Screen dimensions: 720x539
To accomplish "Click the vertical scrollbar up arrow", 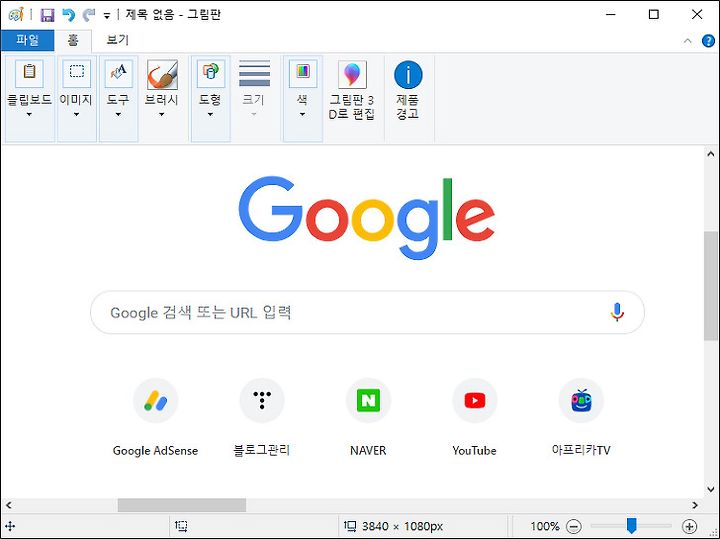I will [x=711, y=154].
